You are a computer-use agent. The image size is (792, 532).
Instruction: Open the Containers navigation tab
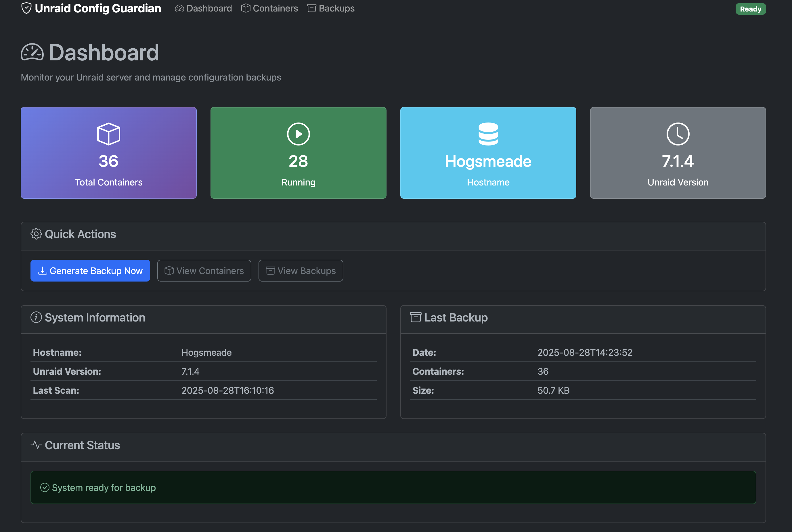click(x=269, y=8)
